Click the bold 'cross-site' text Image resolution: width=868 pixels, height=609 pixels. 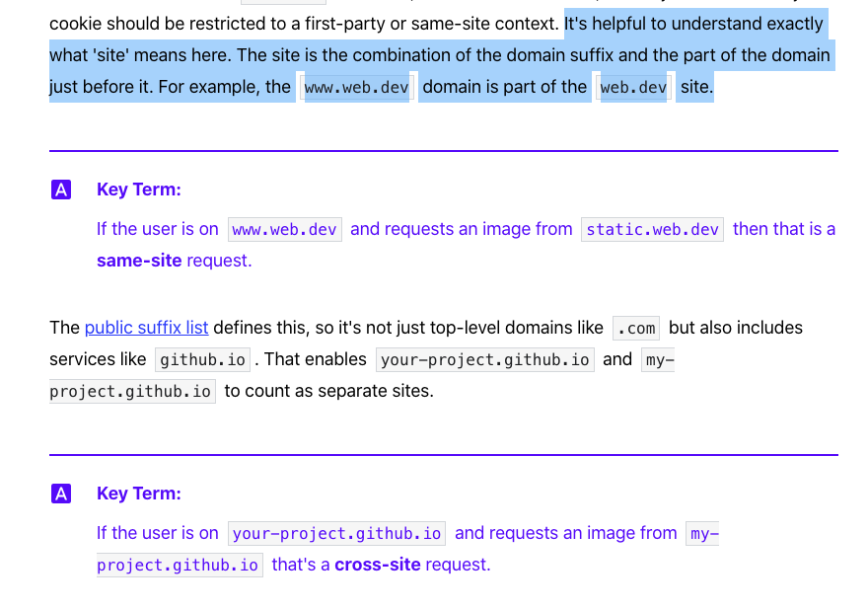point(377,565)
